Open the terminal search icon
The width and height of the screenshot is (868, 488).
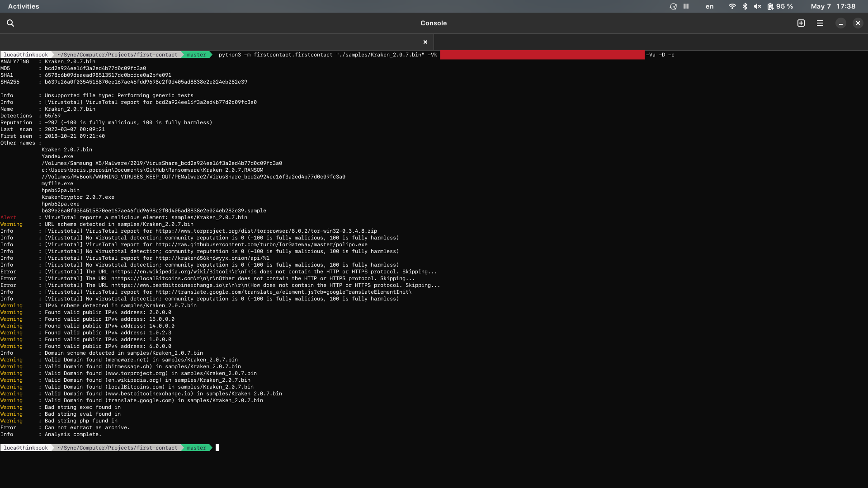(x=10, y=23)
